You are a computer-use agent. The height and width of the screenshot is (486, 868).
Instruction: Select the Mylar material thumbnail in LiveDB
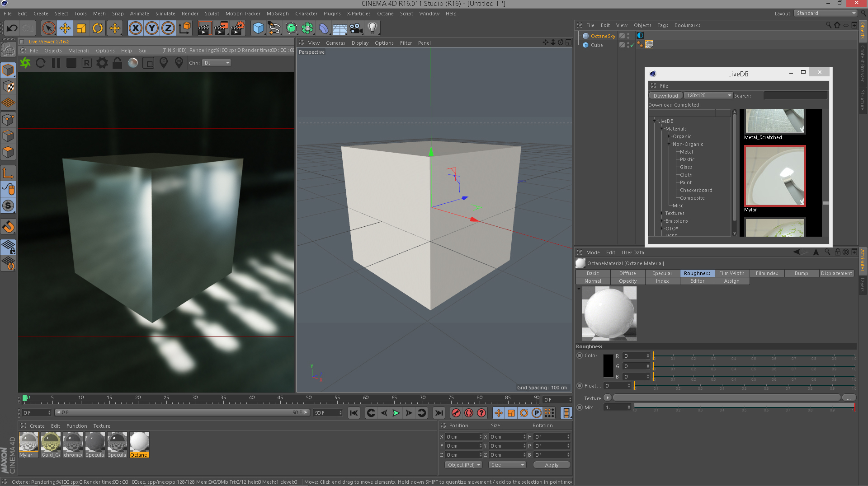[774, 176]
